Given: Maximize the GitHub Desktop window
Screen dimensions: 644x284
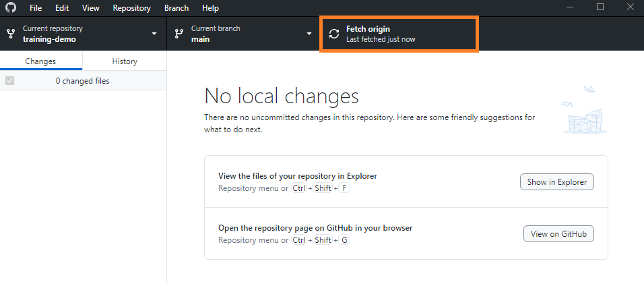Looking at the screenshot, I should tap(600, 7).
